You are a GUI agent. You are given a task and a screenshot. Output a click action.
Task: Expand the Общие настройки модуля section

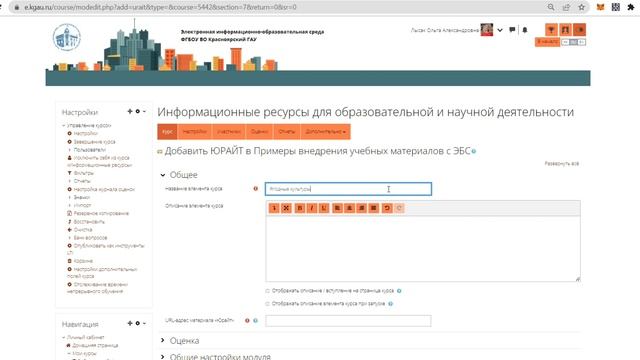[163, 357]
